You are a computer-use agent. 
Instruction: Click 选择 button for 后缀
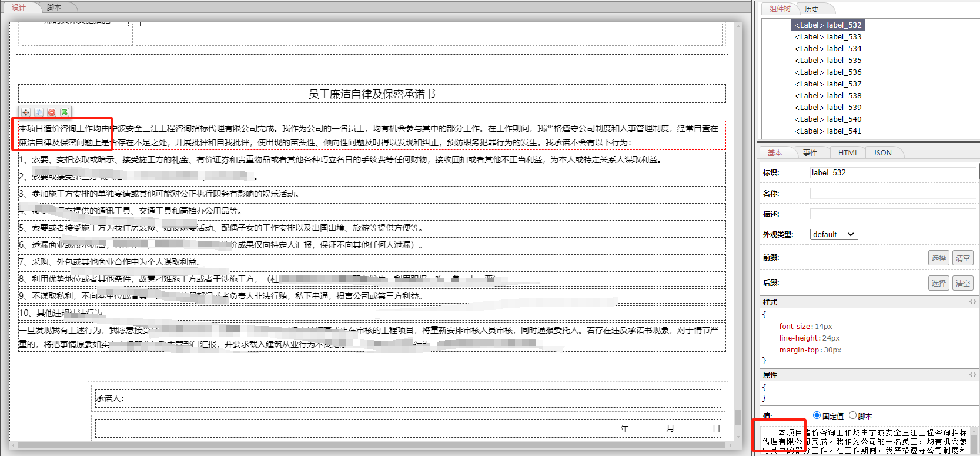(x=939, y=283)
